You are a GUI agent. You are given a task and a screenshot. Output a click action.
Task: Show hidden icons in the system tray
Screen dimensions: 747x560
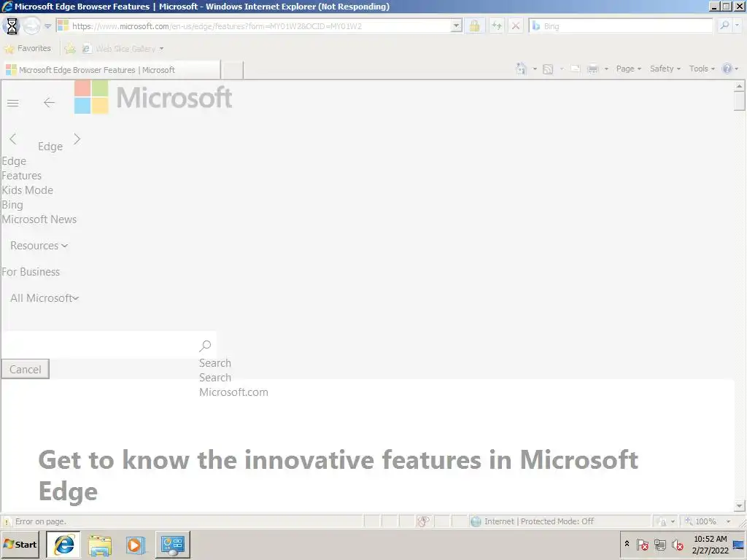pos(627,544)
